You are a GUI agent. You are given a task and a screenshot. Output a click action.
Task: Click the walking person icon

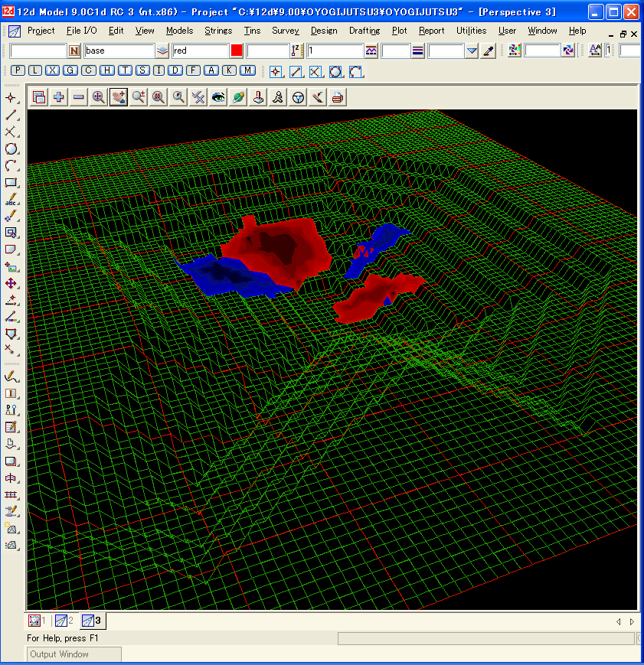coord(278,97)
